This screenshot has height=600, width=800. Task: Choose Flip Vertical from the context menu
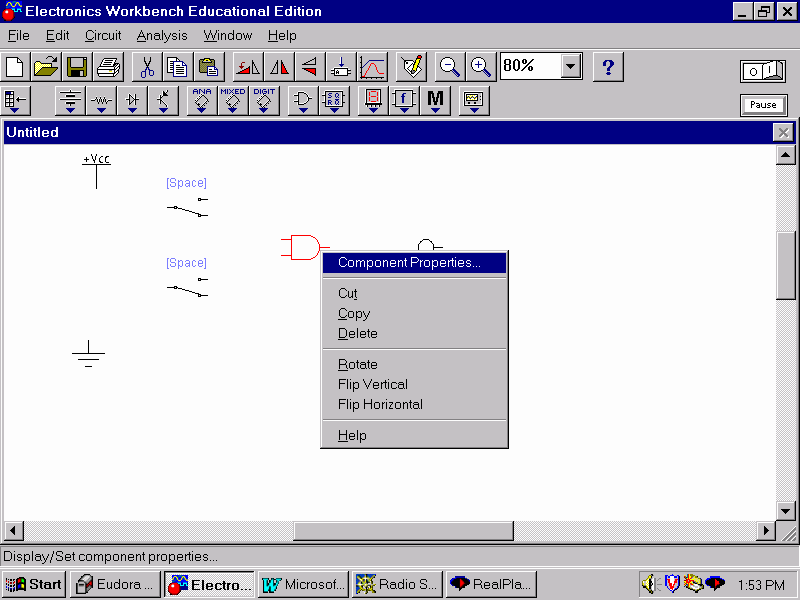click(x=414, y=384)
